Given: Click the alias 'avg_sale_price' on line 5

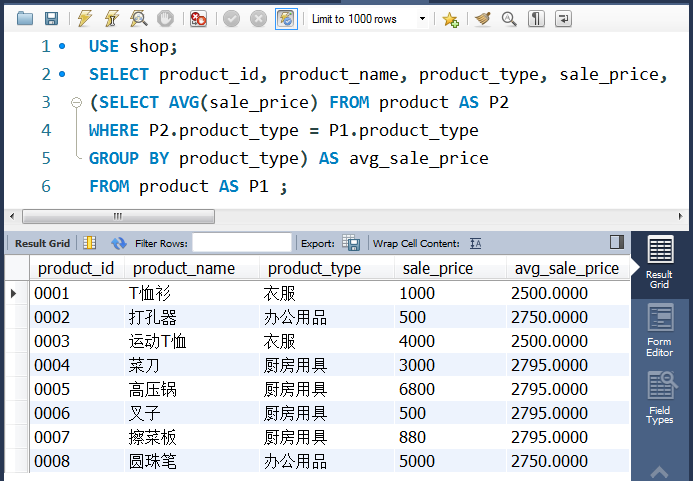Looking at the screenshot, I should click(419, 158).
